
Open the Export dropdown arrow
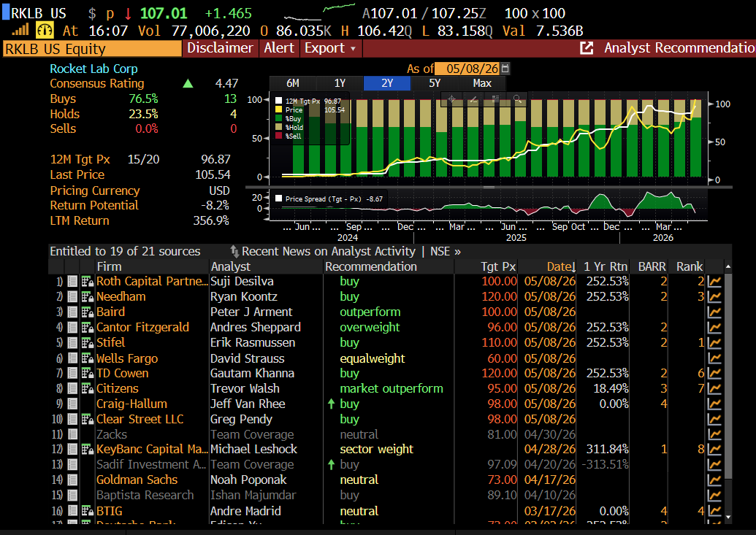point(353,49)
